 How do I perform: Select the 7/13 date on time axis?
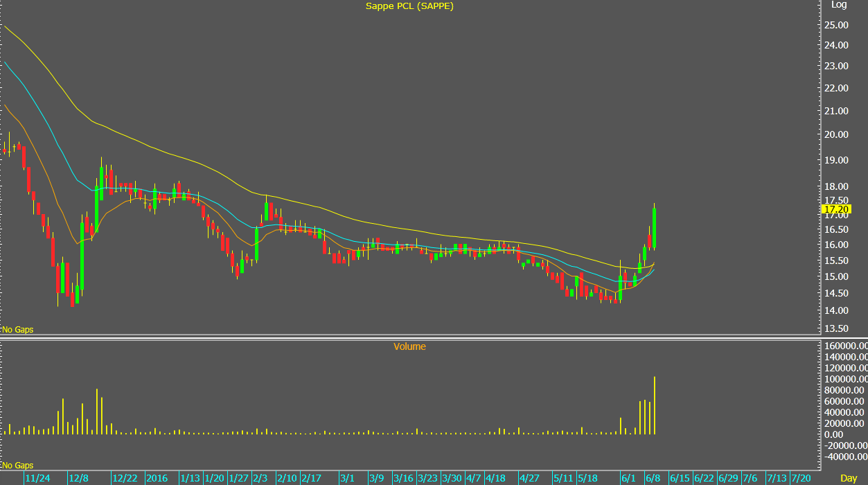coord(777,479)
